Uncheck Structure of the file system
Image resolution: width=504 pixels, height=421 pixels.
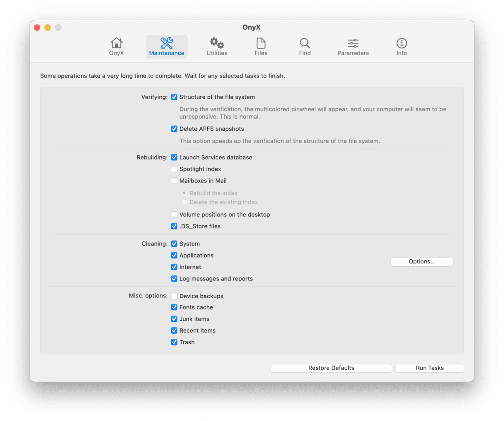tap(174, 97)
